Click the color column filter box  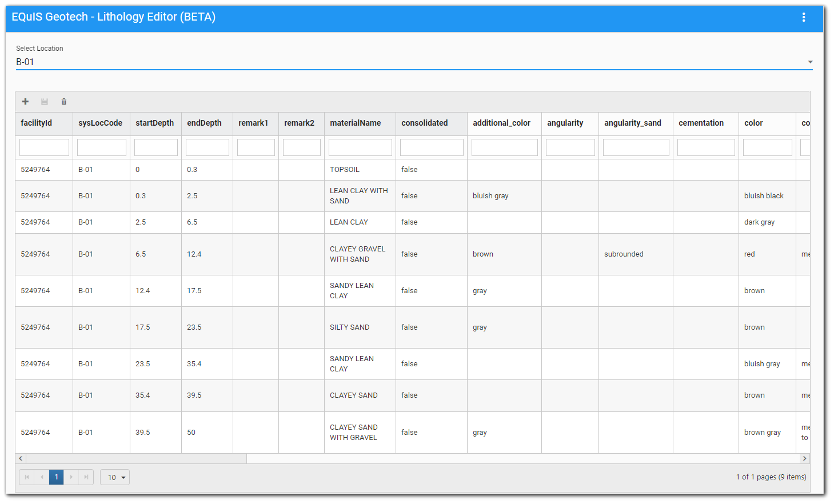coord(767,147)
